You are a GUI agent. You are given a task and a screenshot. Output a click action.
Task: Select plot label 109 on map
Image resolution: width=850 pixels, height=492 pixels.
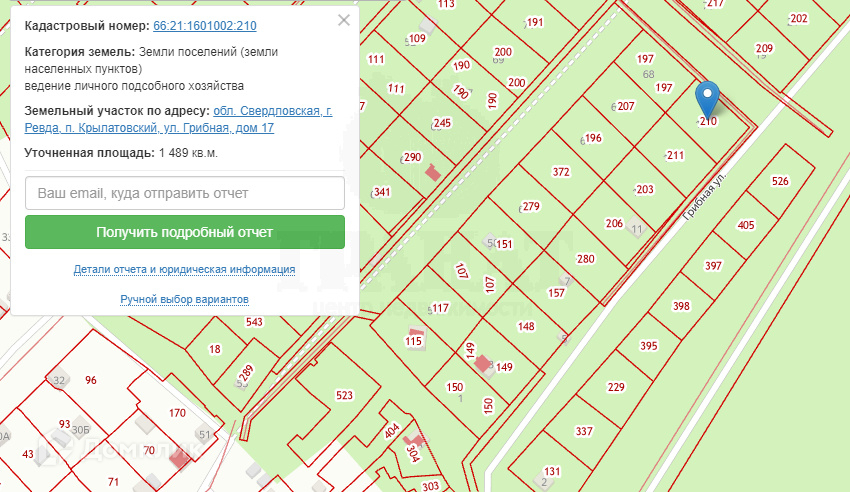(x=417, y=38)
